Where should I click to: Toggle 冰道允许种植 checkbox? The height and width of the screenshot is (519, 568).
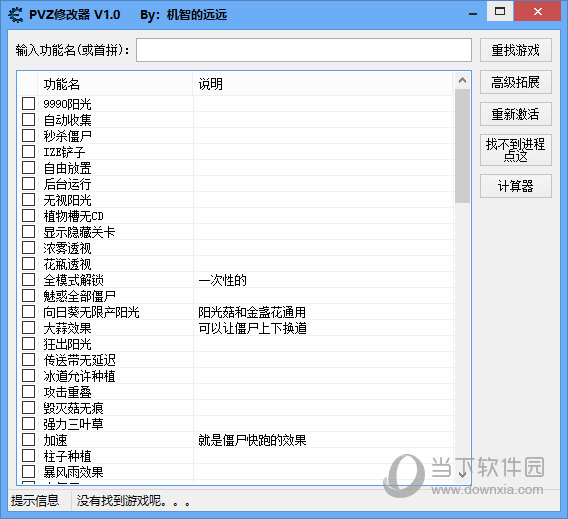28,376
